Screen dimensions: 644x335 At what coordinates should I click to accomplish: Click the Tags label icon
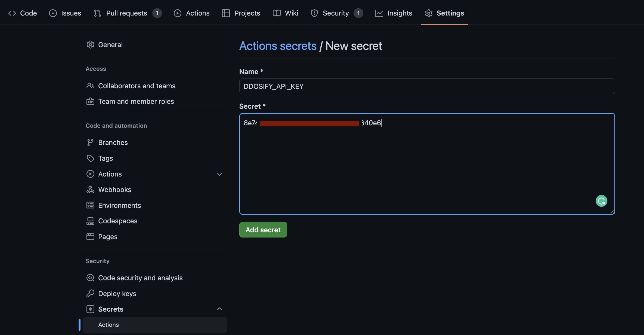point(91,158)
